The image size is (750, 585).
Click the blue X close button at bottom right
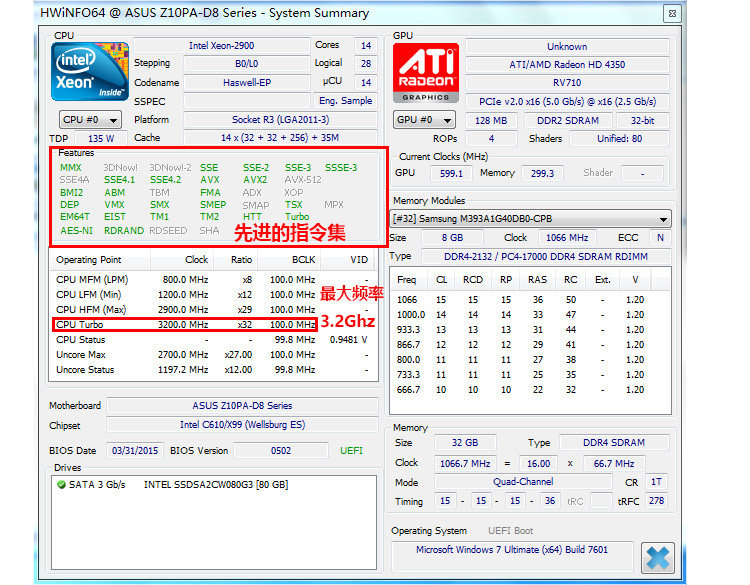click(658, 558)
